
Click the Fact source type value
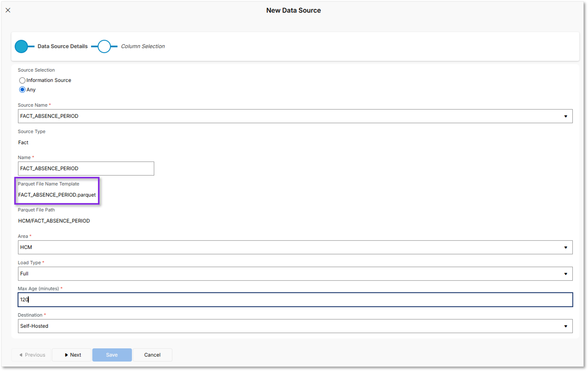[x=23, y=143]
